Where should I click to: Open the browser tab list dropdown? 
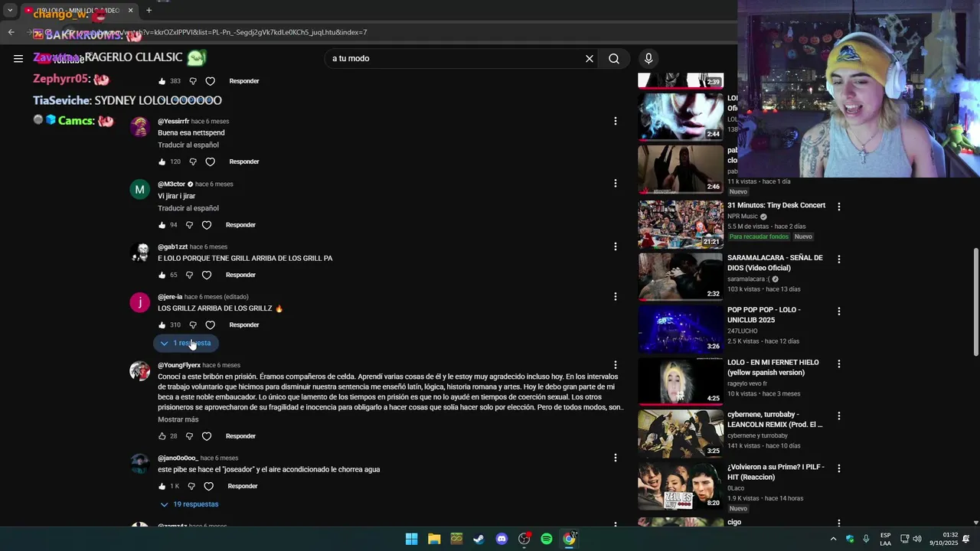click(10, 11)
